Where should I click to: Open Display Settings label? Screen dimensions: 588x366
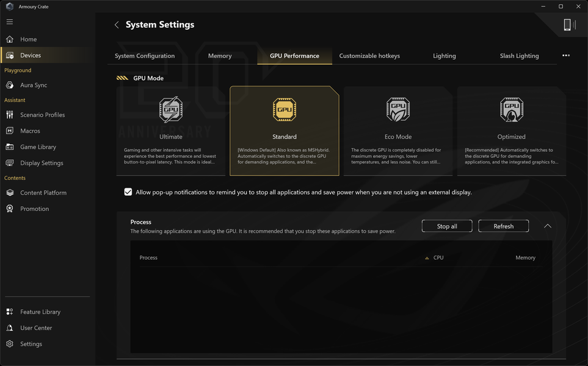(42, 163)
